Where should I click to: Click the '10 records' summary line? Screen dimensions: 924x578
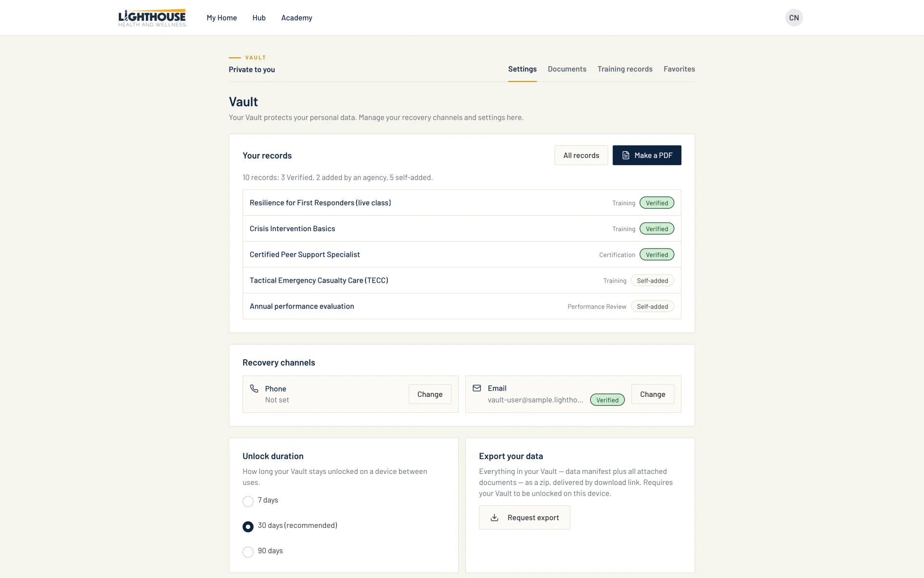[337, 178]
